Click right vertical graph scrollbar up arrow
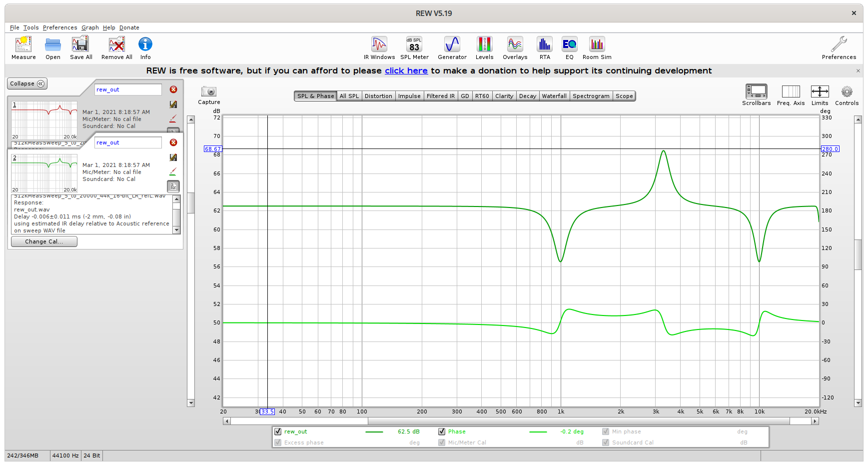This screenshot has width=868, height=466. coord(858,119)
